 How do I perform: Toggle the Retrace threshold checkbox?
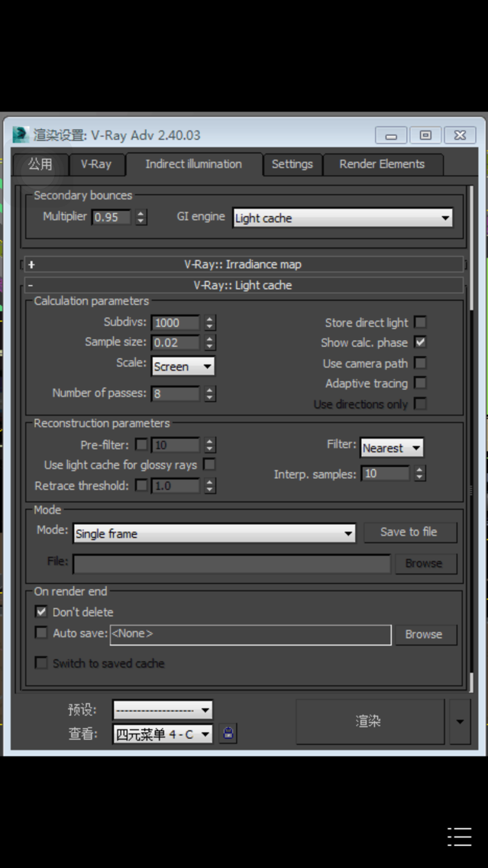pyautogui.click(x=141, y=485)
